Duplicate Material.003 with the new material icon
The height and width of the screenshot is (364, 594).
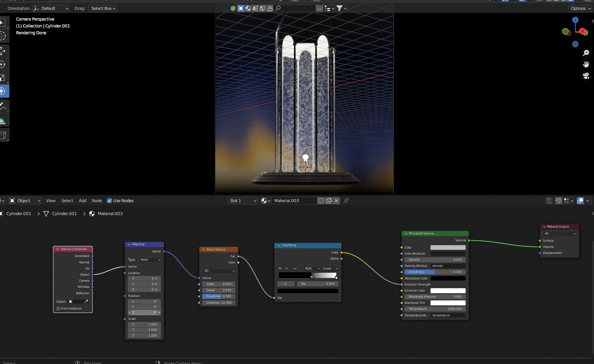329,201
